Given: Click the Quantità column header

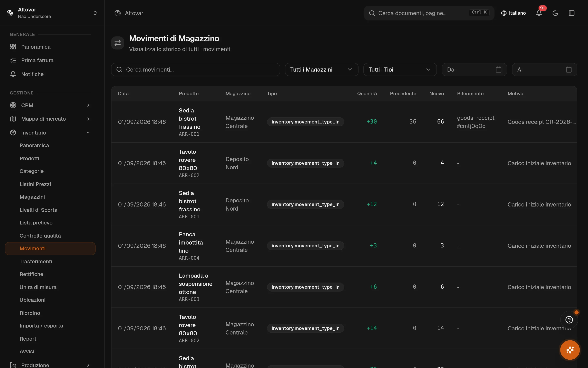Looking at the screenshot, I should tap(367, 94).
